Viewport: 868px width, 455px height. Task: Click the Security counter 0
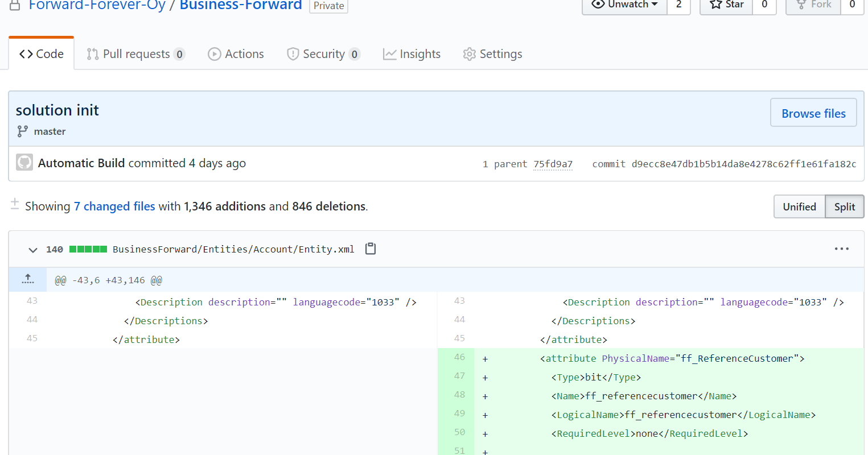(x=354, y=55)
